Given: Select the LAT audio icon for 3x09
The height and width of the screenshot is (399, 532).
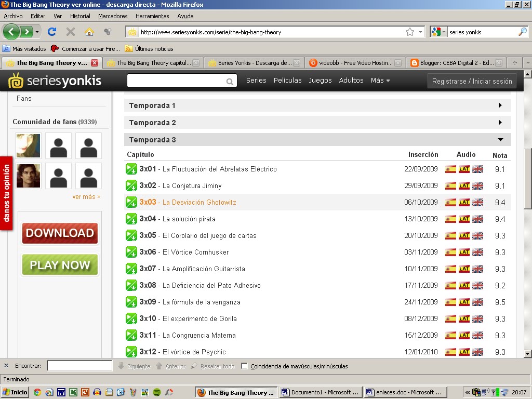Looking at the screenshot, I should (464, 302).
